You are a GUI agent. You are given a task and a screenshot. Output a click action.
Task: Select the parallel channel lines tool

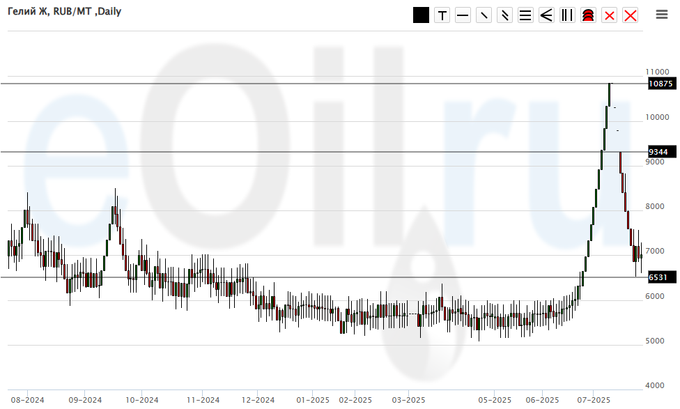505,15
